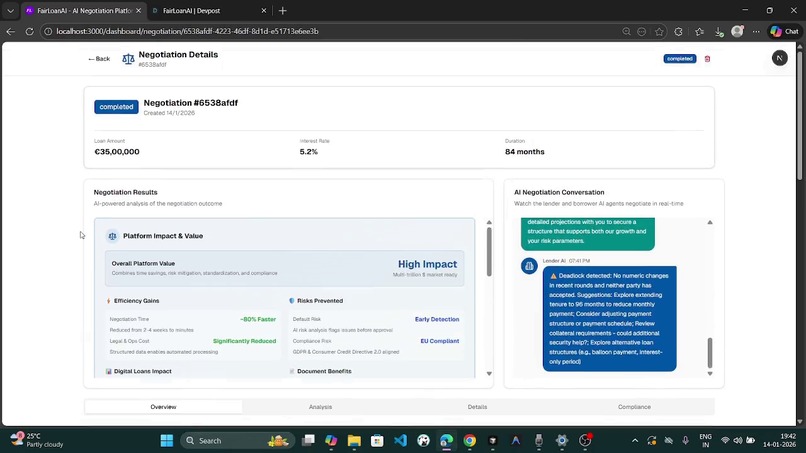Image resolution: width=806 pixels, height=453 pixels.
Task: Bookmark page with the star icon
Action: coord(659,31)
